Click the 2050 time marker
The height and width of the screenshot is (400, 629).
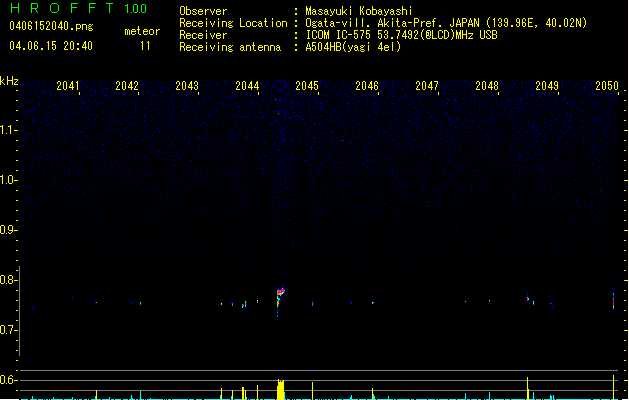click(607, 86)
